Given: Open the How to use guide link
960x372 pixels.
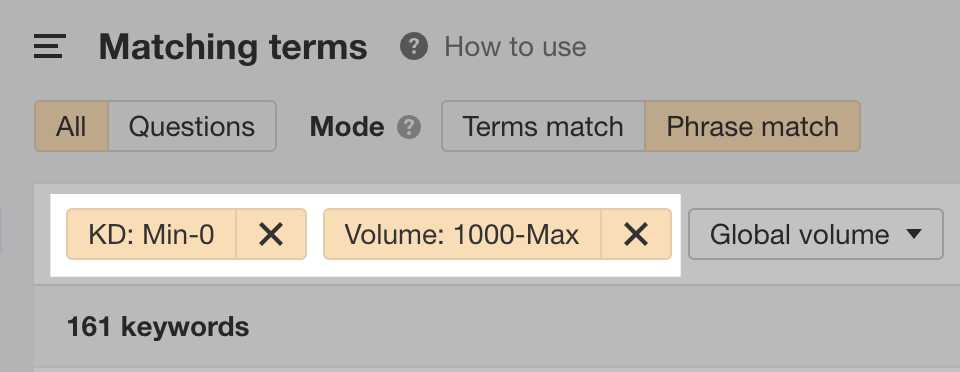Looking at the screenshot, I should pos(515,46).
